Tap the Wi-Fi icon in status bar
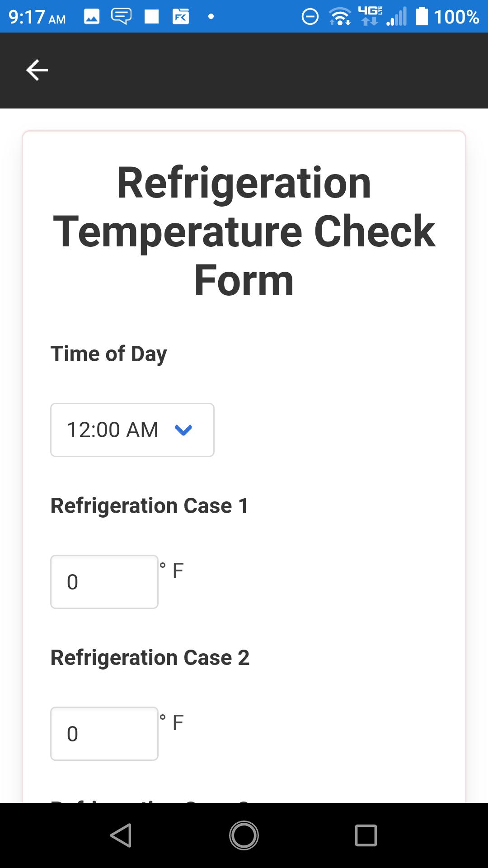The width and height of the screenshot is (488, 868). (340, 17)
